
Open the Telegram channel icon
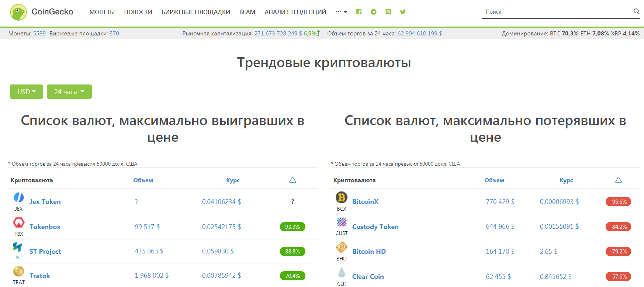pyautogui.click(x=373, y=12)
